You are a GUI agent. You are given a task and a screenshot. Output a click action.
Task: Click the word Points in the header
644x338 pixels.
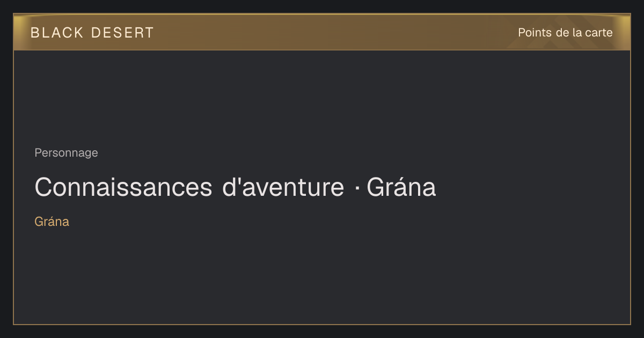tap(535, 33)
